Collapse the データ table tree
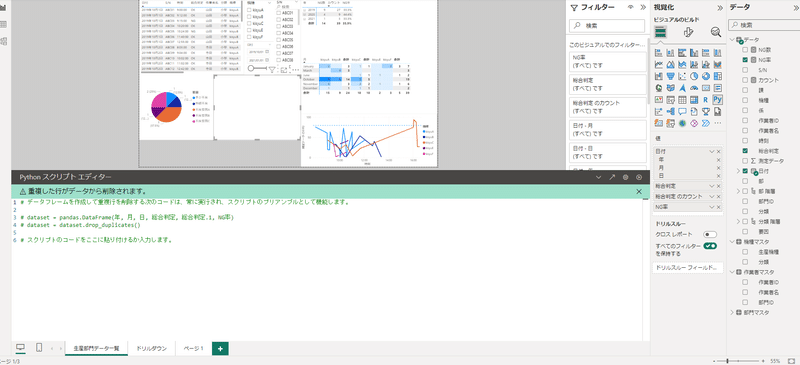 coord(733,40)
